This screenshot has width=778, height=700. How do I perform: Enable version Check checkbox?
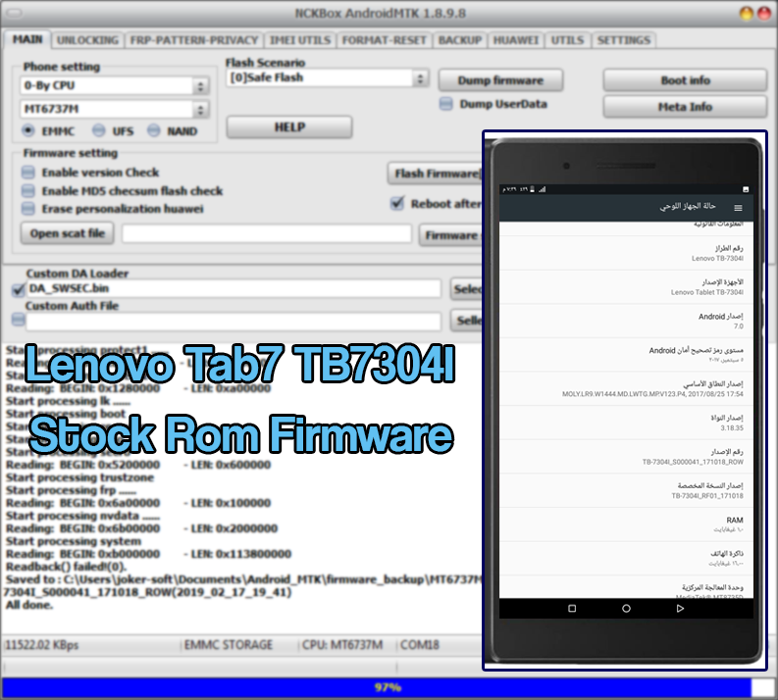pyautogui.click(x=28, y=173)
